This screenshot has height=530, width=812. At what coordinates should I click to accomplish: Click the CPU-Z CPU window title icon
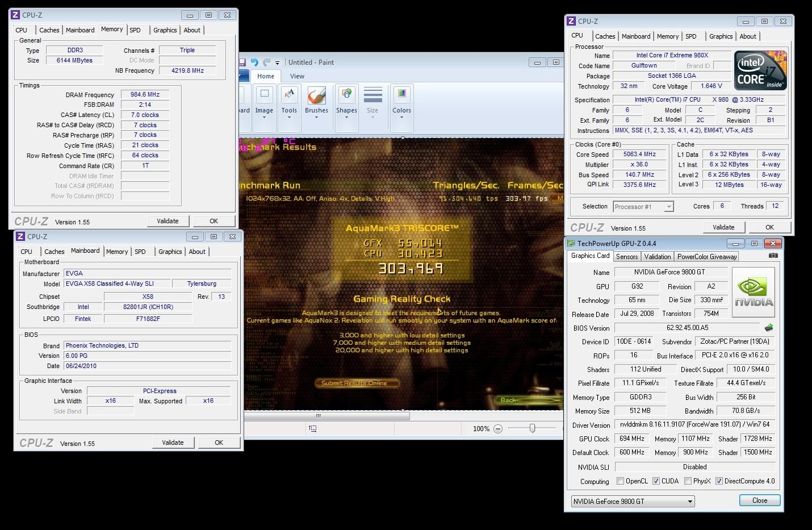pos(571,21)
